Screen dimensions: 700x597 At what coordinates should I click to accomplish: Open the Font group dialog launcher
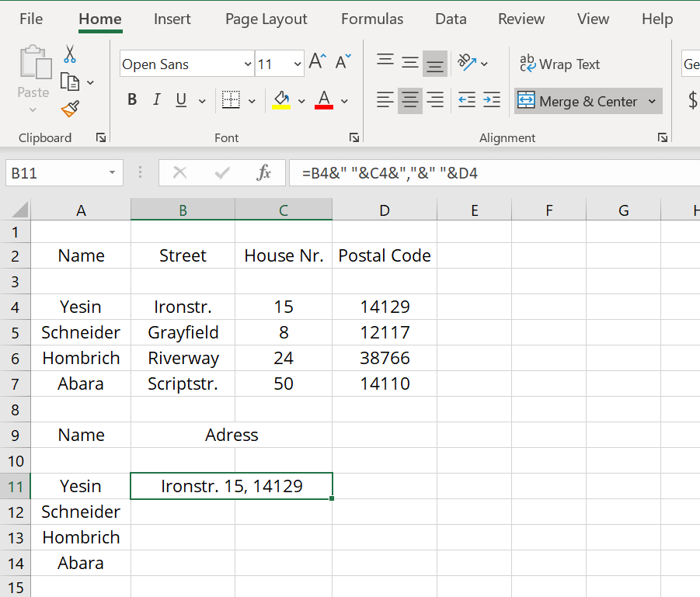point(353,137)
